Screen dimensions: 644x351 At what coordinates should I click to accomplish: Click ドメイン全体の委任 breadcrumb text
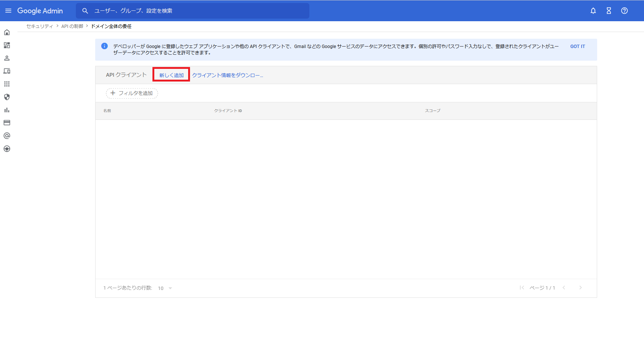click(x=111, y=26)
